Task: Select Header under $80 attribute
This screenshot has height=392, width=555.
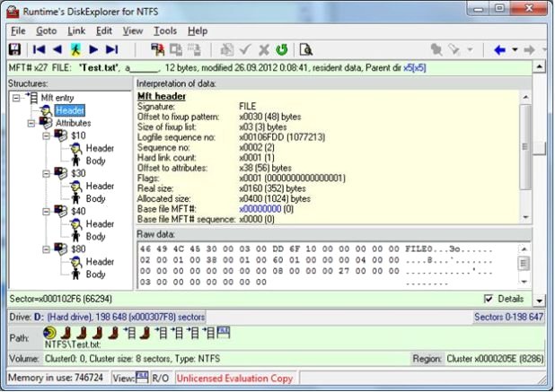Action: (x=100, y=262)
